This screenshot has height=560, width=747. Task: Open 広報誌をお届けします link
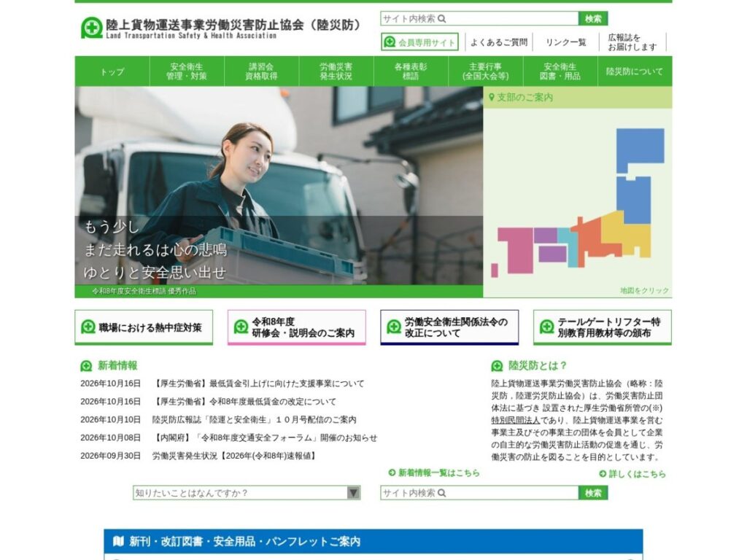coord(632,42)
